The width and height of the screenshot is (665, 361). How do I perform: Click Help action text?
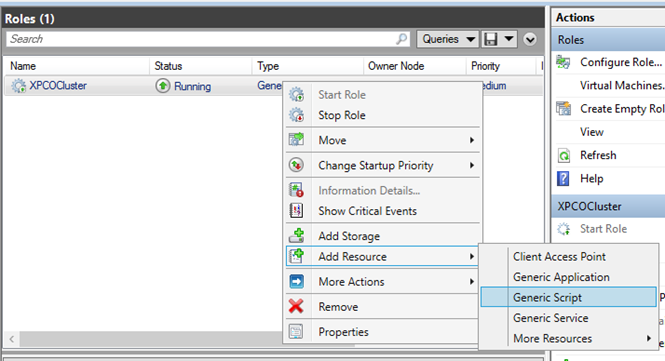pos(592,179)
